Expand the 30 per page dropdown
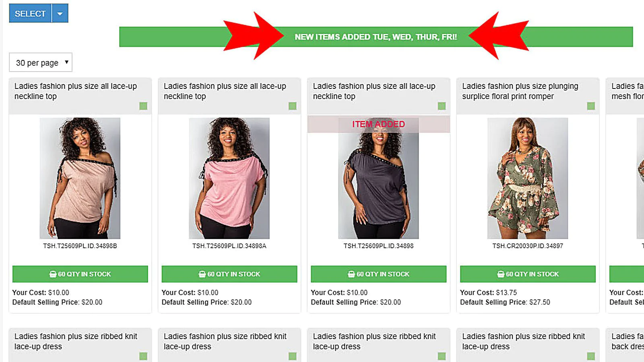This screenshot has height=362, width=644. [x=41, y=62]
